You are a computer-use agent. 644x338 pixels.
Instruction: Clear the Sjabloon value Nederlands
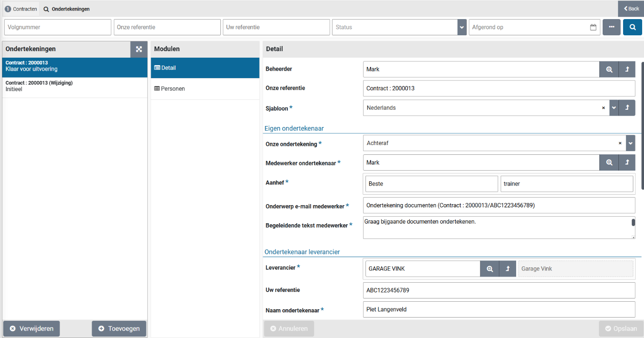coord(604,108)
